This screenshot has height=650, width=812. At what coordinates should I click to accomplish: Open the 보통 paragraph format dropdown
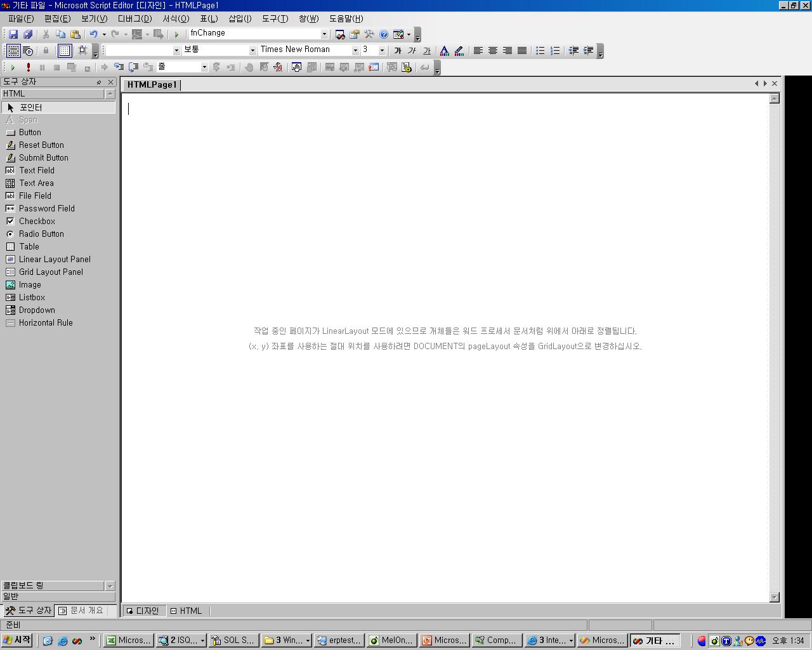click(x=252, y=50)
